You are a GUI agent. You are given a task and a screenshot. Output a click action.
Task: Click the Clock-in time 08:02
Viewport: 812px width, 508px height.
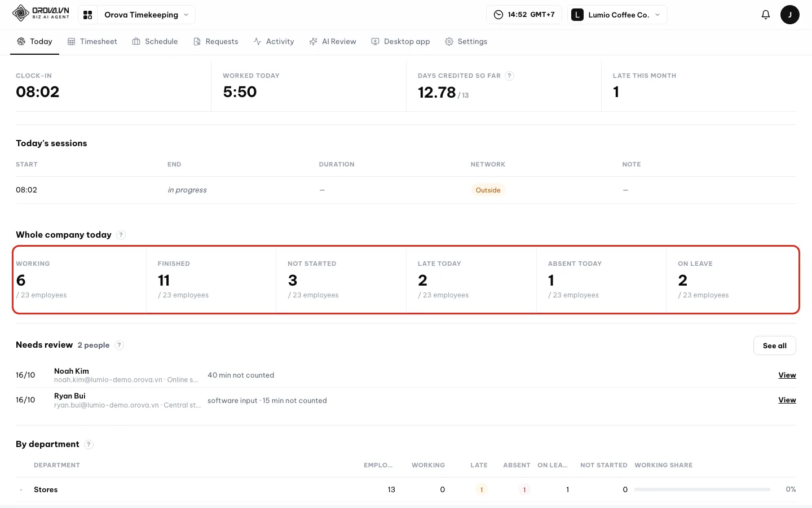click(38, 92)
